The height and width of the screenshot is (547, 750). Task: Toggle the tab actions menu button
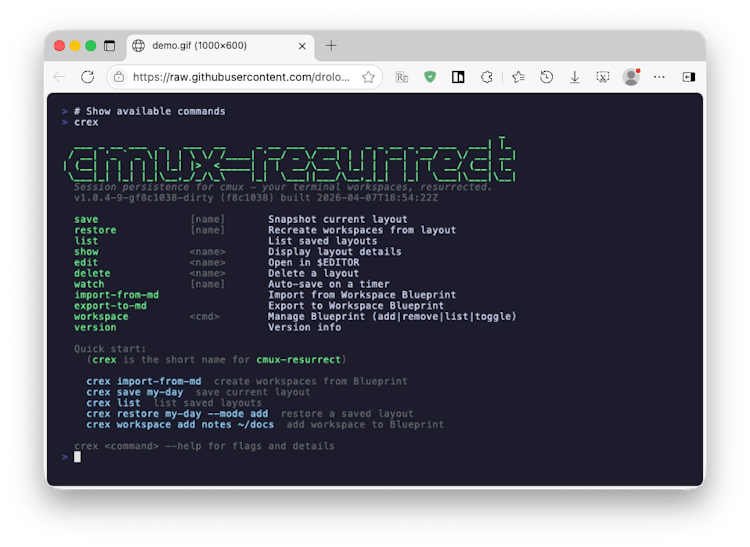click(110, 46)
